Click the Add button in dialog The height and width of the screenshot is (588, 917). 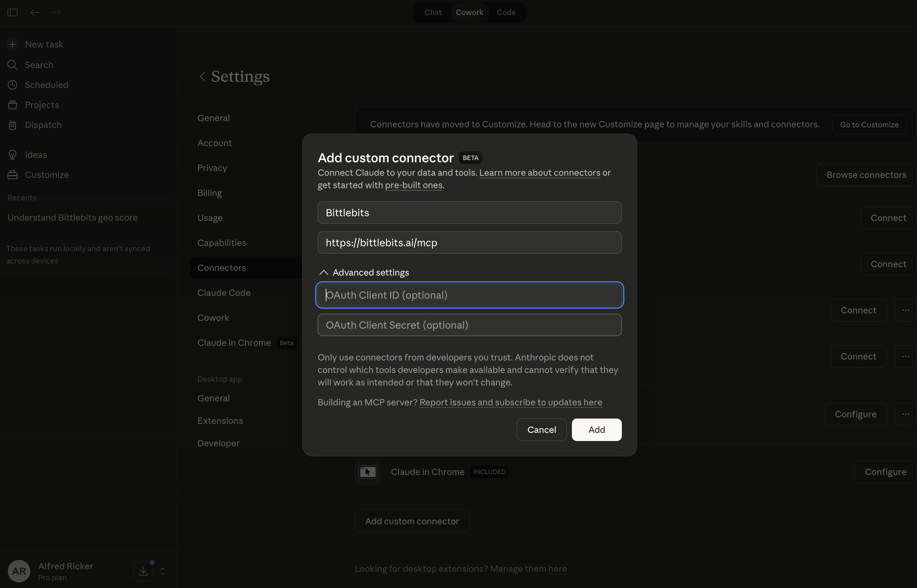point(596,429)
